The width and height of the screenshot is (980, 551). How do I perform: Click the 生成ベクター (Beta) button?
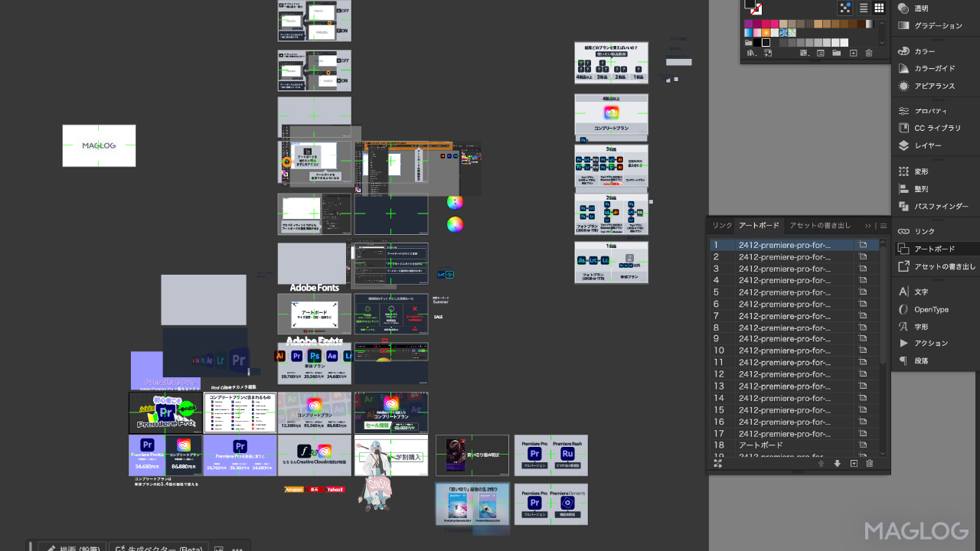point(158,547)
